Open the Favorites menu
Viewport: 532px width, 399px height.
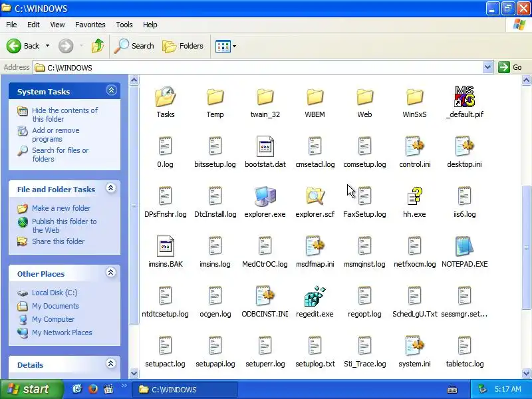click(90, 25)
